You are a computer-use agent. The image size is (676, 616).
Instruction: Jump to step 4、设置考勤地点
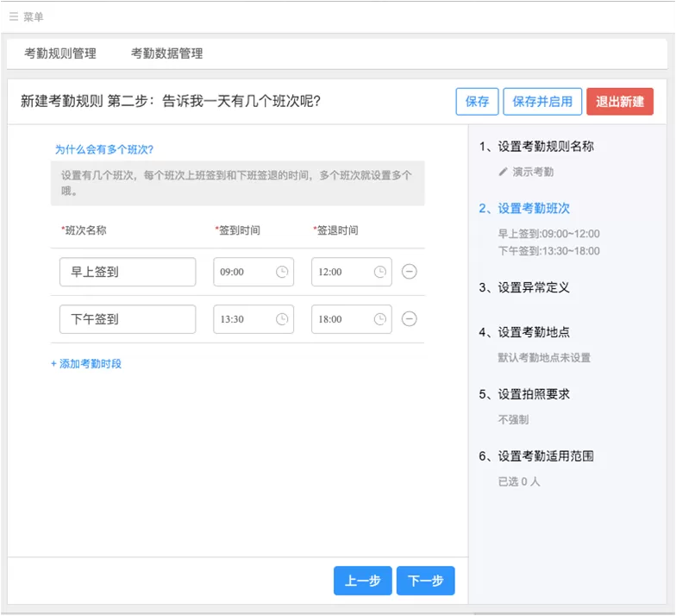524,332
